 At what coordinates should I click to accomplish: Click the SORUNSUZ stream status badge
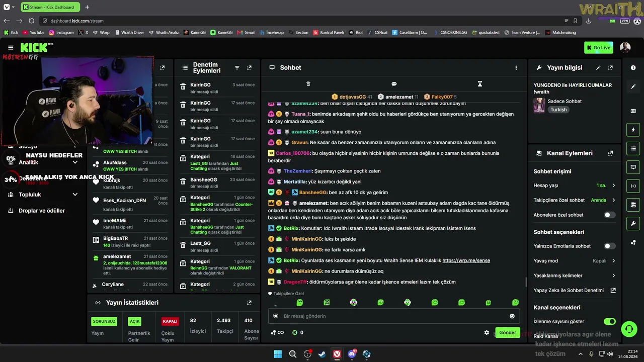coord(104,321)
